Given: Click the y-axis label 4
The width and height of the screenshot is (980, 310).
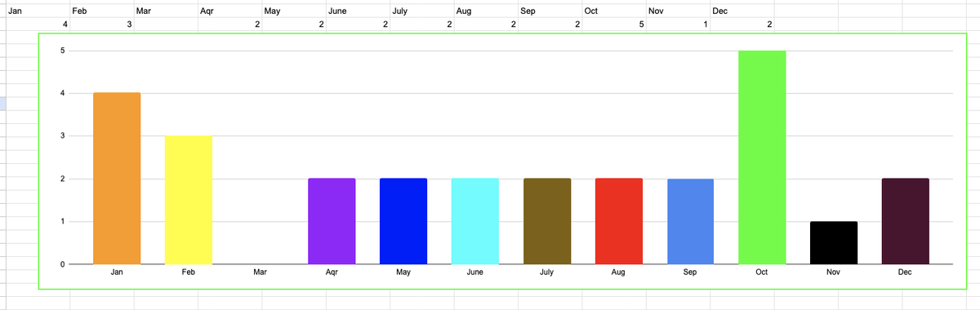Looking at the screenshot, I should (x=62, y=94).
